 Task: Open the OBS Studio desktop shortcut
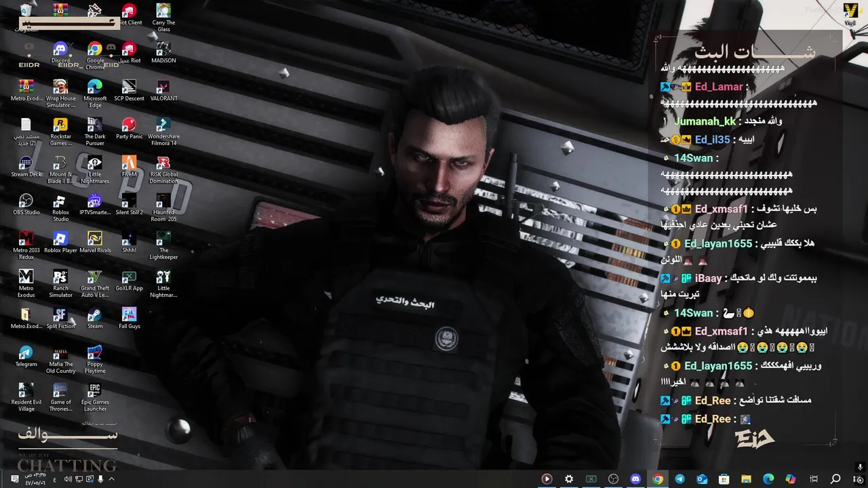click(26, 205)
